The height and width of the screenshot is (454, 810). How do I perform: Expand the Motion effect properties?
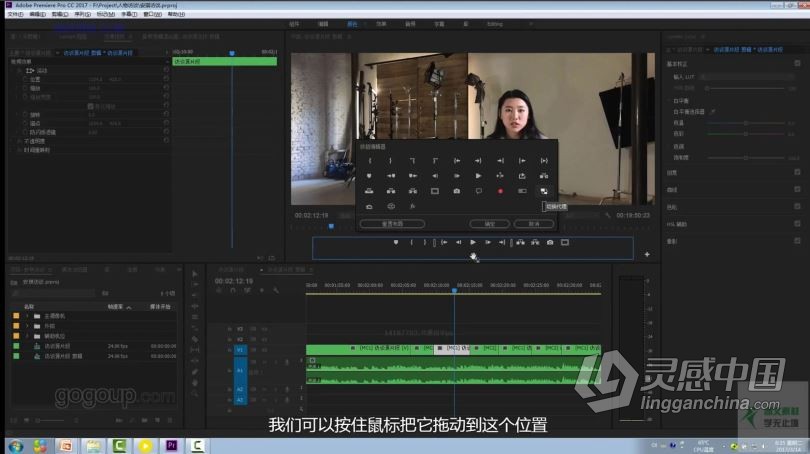[19, 70]
